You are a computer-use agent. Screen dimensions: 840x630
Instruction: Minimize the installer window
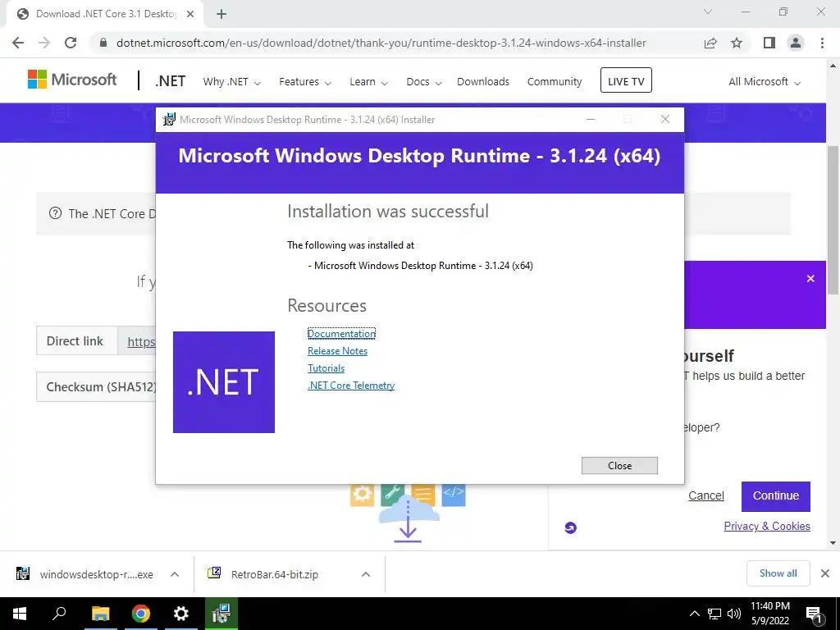click(x=591, y=119)
